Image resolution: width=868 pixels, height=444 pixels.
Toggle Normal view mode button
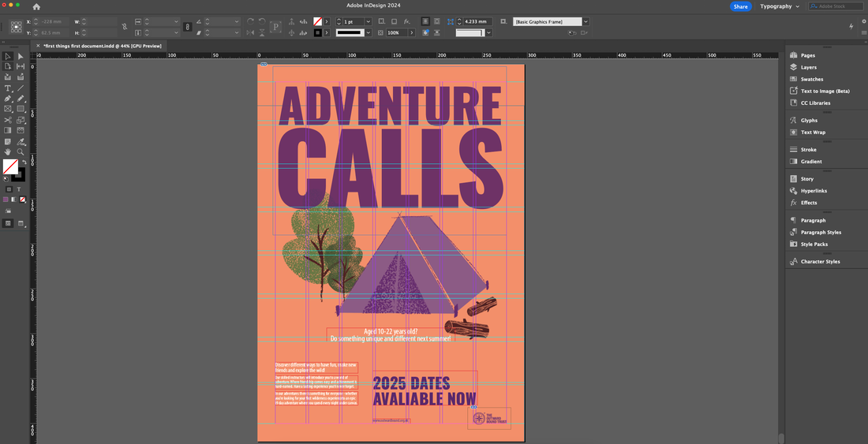9,223
